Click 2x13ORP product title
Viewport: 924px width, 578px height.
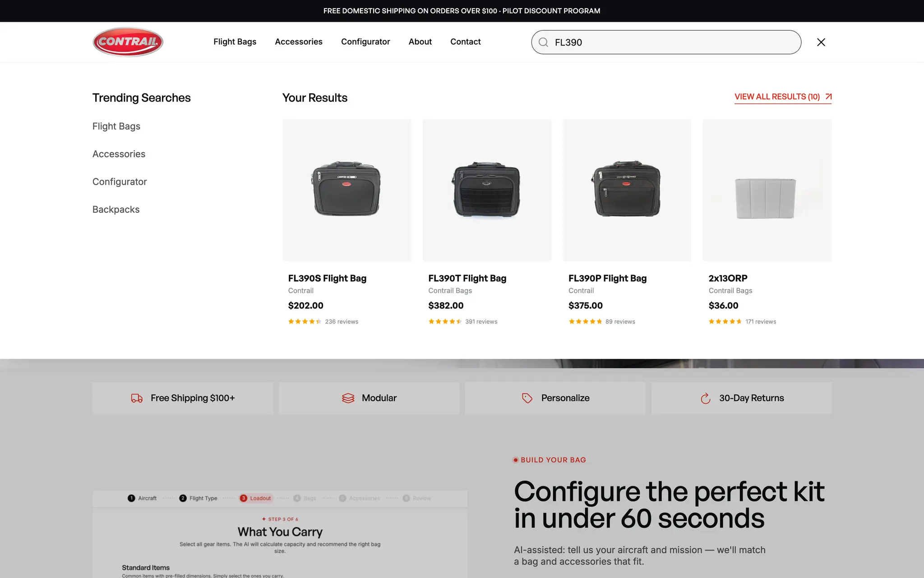(x=728, y=278)
